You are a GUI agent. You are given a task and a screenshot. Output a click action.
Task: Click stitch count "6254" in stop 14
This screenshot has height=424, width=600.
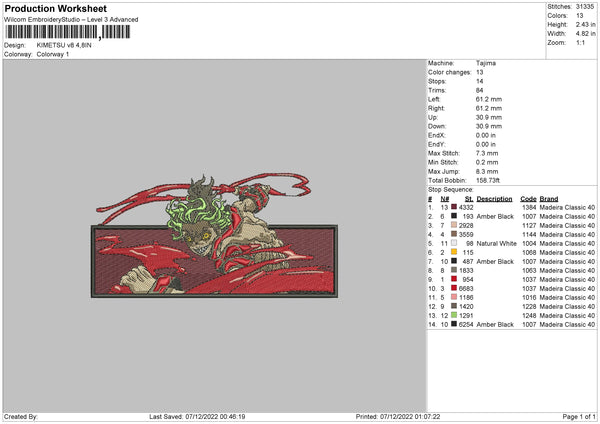click(466, 325)
